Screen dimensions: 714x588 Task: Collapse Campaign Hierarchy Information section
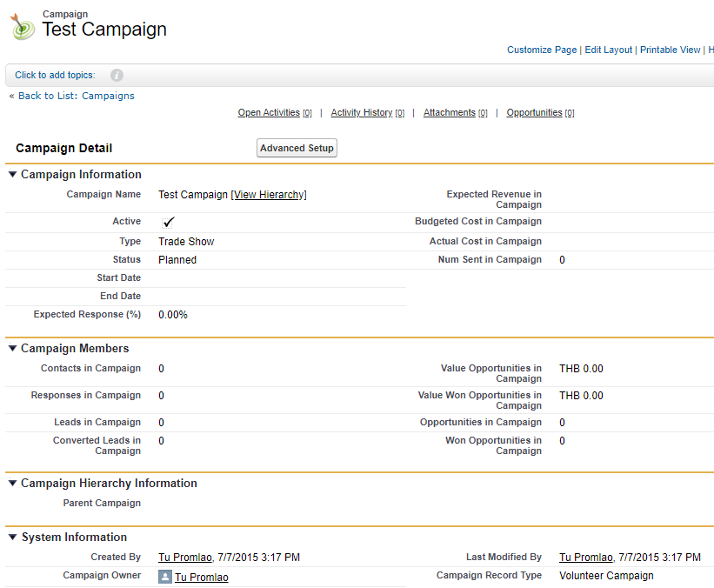point(12,484)
